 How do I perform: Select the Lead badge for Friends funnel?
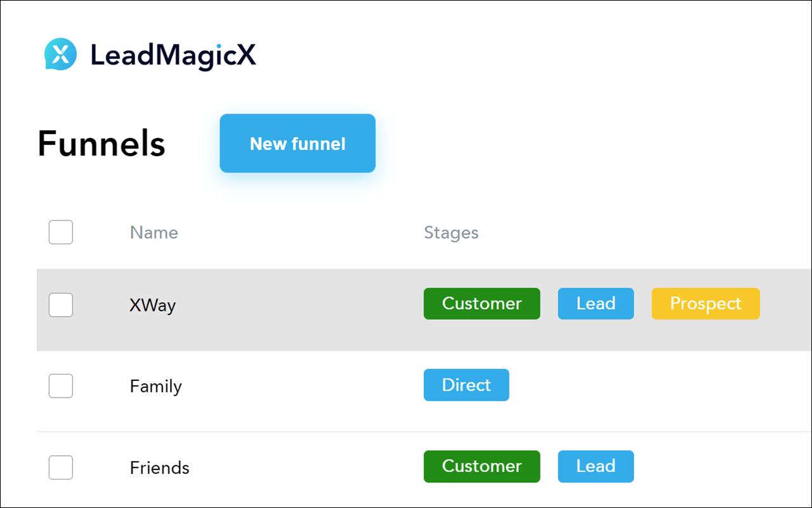point(596,467)
